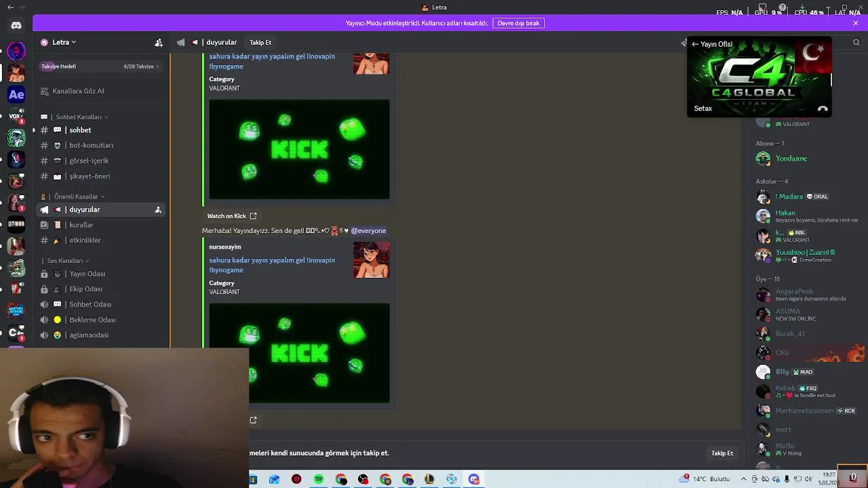Viewport: 868px width, 488px height.
Task: Open the weather widget 14°C Bulutlu
Action: [706, 479]
